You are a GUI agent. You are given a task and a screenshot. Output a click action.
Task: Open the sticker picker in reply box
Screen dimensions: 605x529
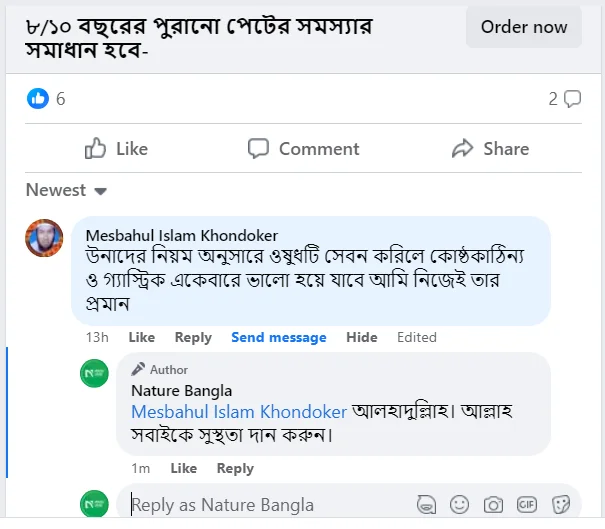click(x=561, y=504)
